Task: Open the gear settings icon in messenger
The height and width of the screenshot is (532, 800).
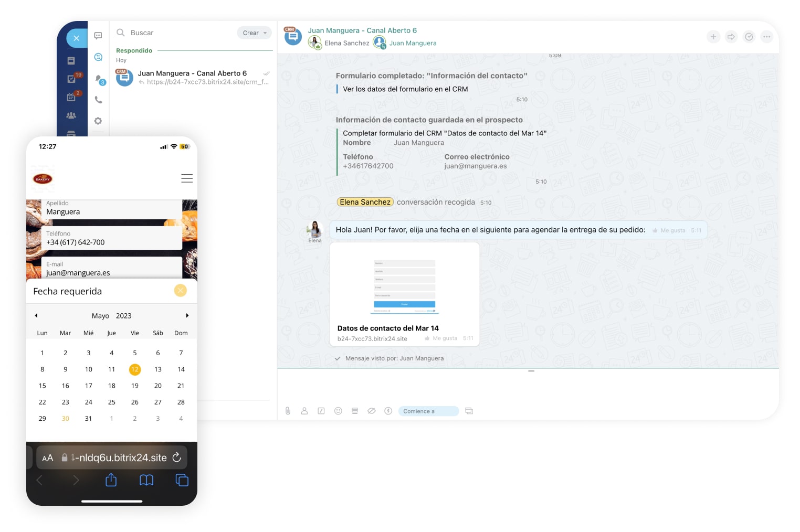Action: [x=98, y=121]
